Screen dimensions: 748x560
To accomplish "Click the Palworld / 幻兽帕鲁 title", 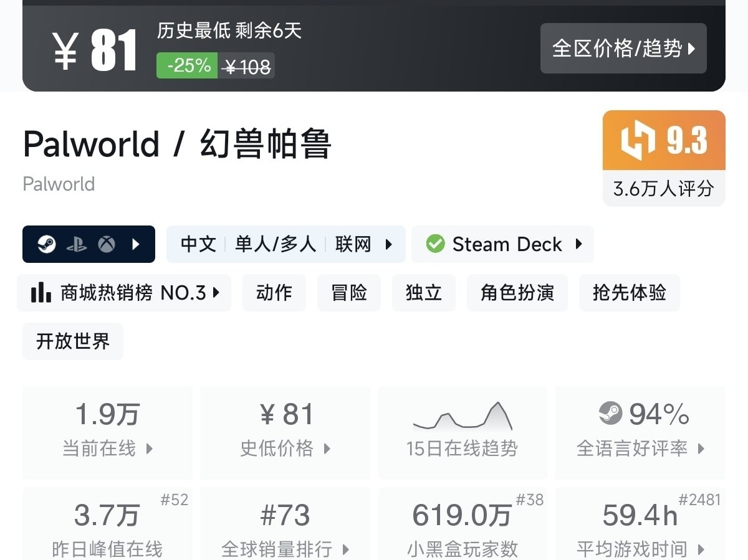I will tap(176, 145).
